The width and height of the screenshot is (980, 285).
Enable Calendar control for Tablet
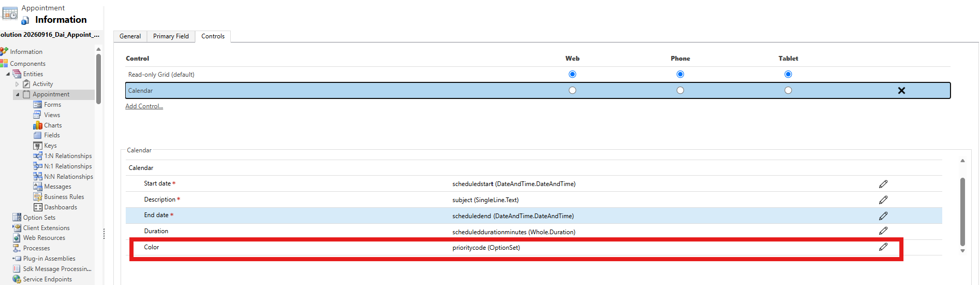pos(788,90)
